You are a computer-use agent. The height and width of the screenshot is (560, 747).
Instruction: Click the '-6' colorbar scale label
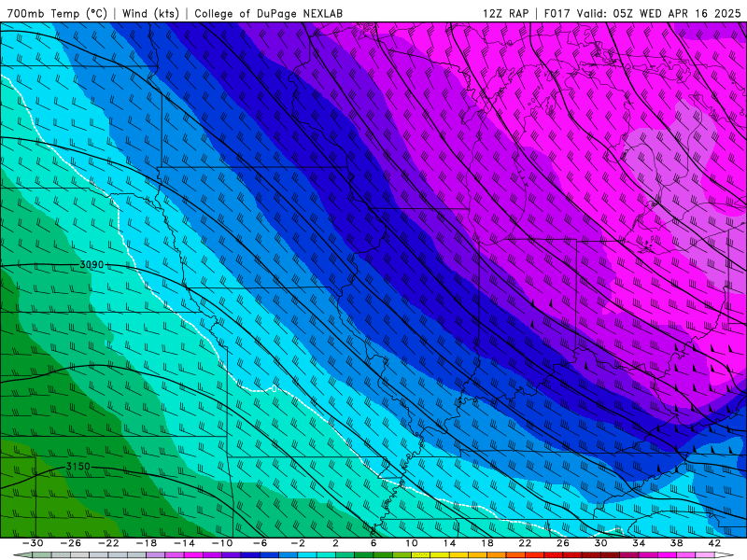(261, 543)
